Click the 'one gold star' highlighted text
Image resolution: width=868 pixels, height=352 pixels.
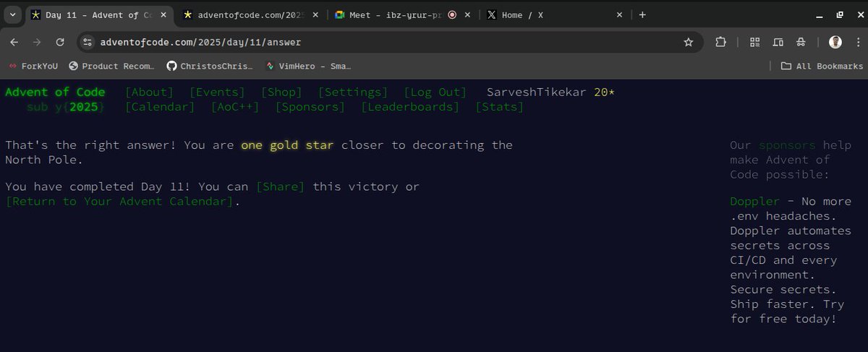point(288,145)
